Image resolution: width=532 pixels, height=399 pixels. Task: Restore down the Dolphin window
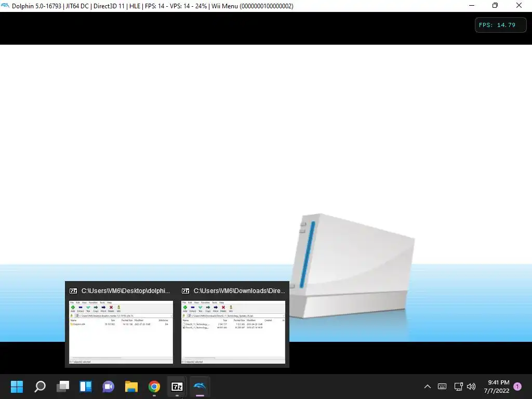[x=495, y=5]
